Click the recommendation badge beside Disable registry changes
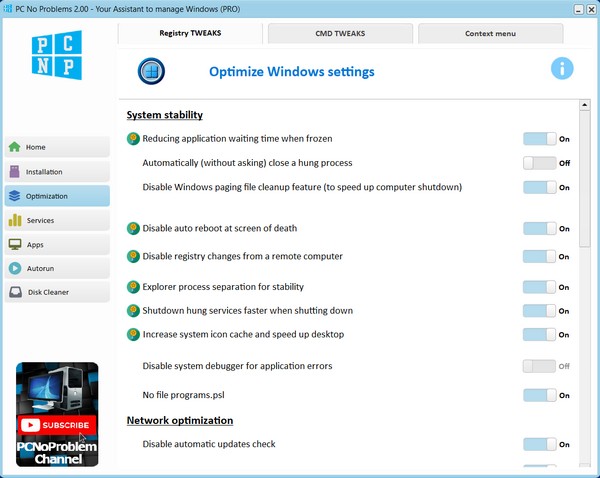The width and height of the screenshot is (600, 478). [133, 256]
